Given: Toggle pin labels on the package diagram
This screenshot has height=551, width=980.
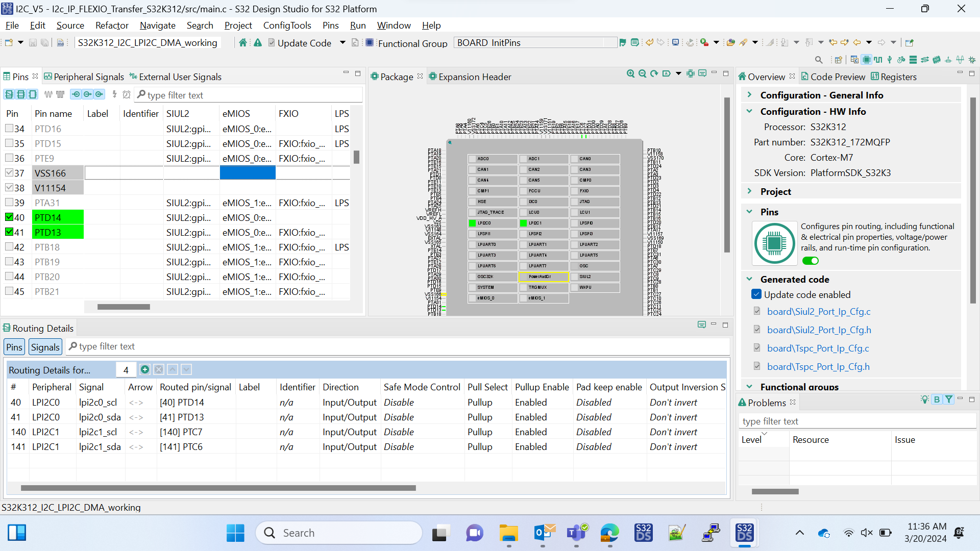Looking at the screenshot, I should [x=666, y=73].
